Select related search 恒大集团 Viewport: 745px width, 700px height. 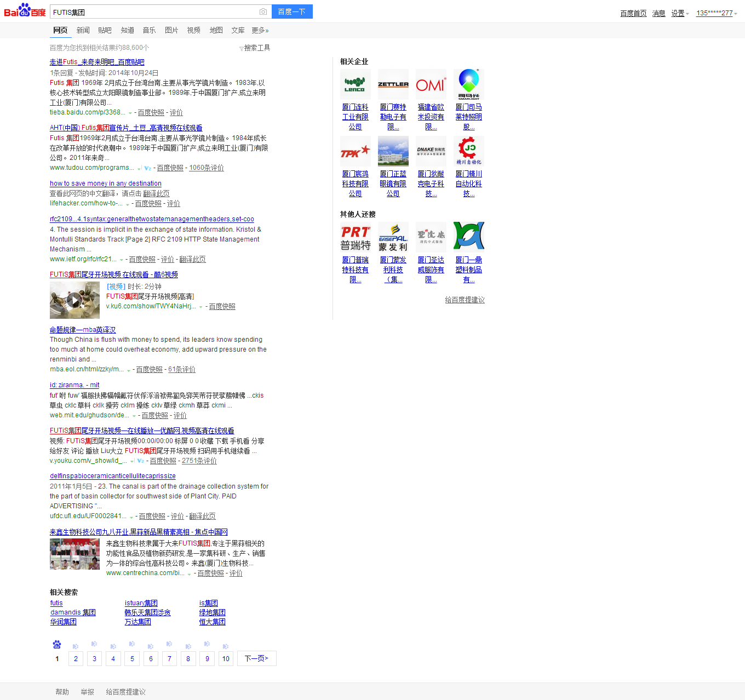pos(212,622)
